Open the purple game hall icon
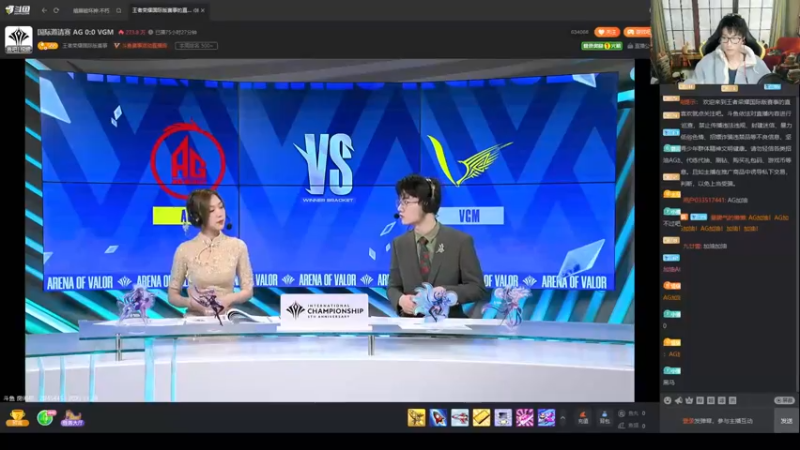This screenshot has width=800, height=450. pos(72,418)
